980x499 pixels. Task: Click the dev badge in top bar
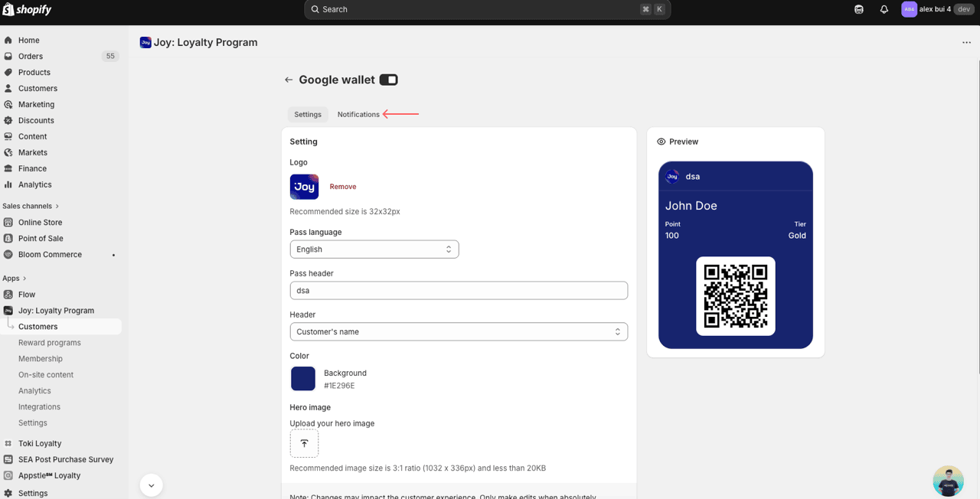coord(964,9)
